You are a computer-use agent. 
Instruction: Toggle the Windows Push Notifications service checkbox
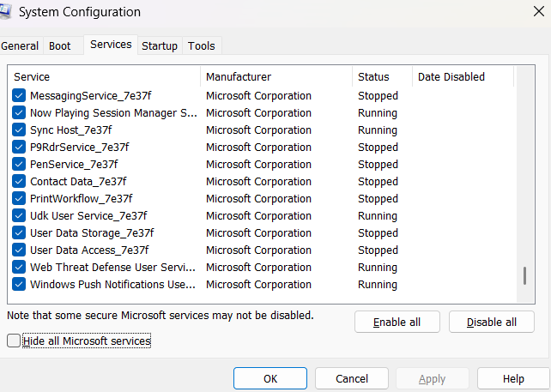tap(19, 285)
